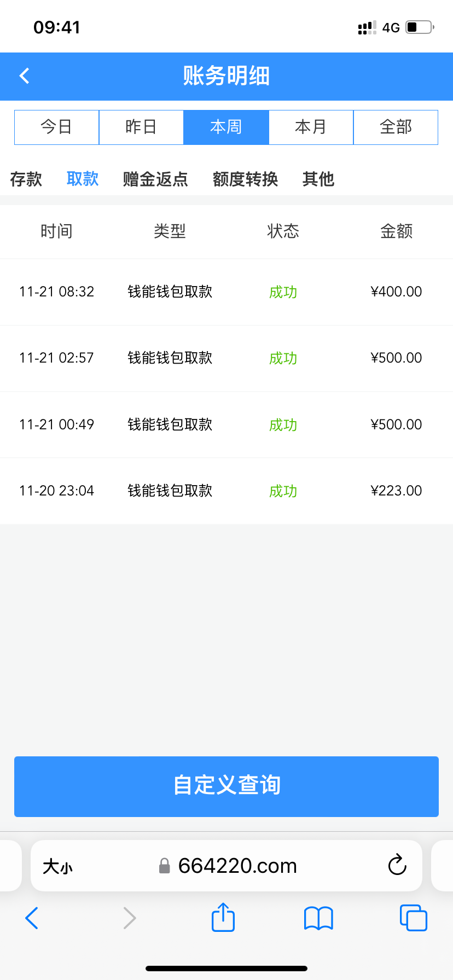Go back using the Safari toolbar arrow
This screenshot has height=980, width=453.
pos(32,918)
